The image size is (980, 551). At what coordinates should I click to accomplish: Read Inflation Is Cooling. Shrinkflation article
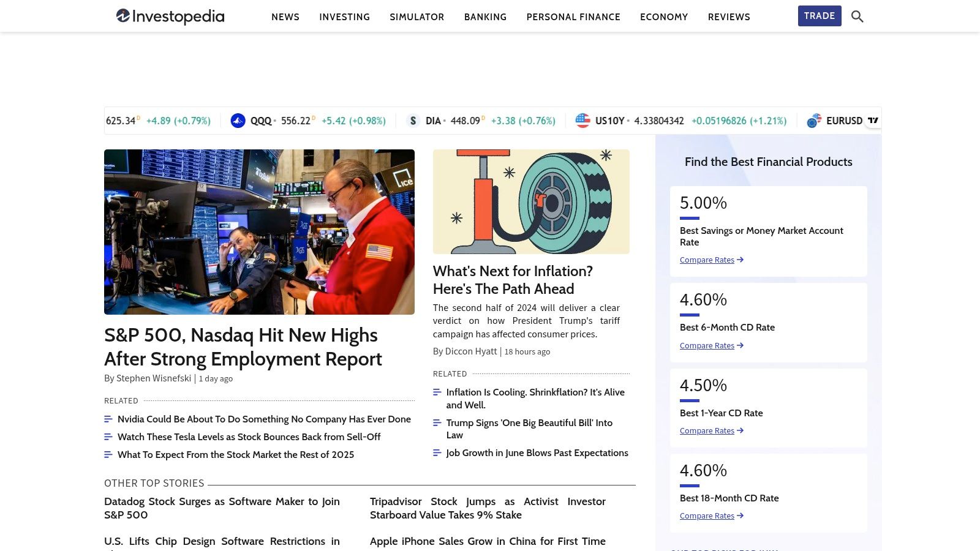click(x=535, y=399)
